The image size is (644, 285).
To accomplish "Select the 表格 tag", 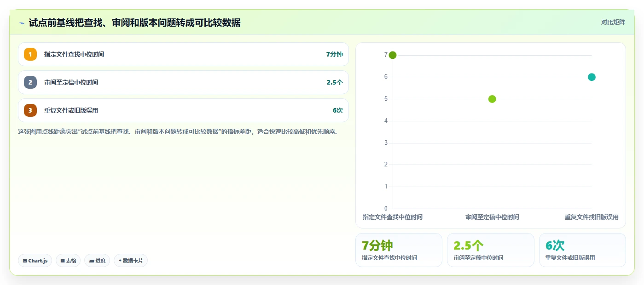I will (68, 261).
